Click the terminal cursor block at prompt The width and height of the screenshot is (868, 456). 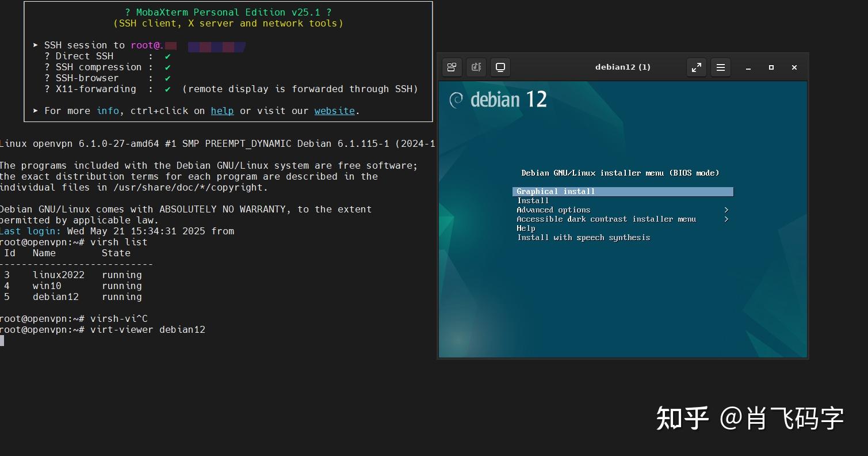pos(2,341)
